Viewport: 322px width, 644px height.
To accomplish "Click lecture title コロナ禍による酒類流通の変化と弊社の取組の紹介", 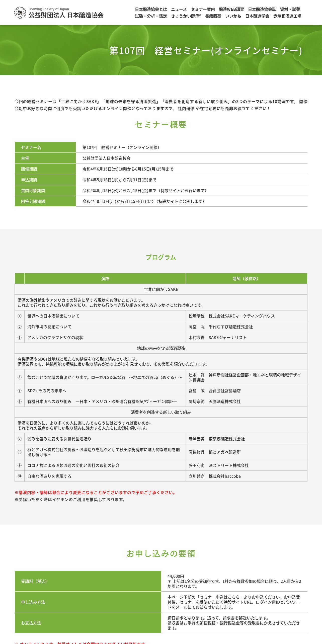I will [73, 465].
